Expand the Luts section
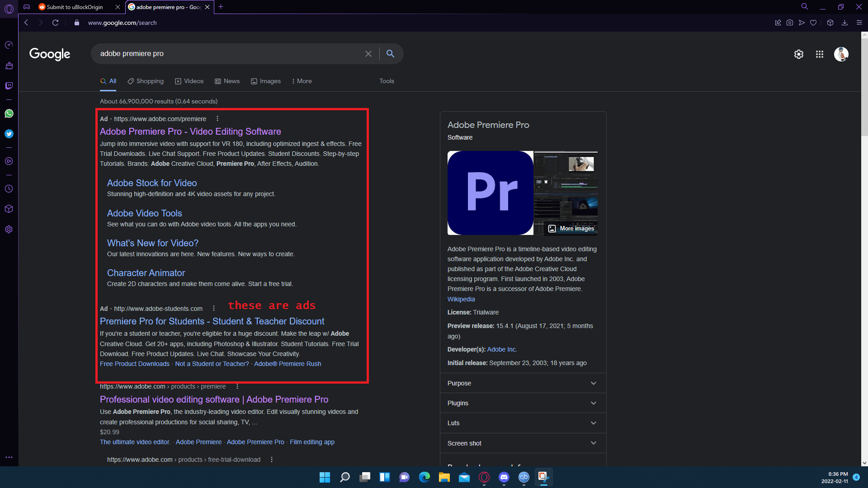868x488 pixels. (x=523, y=423)
